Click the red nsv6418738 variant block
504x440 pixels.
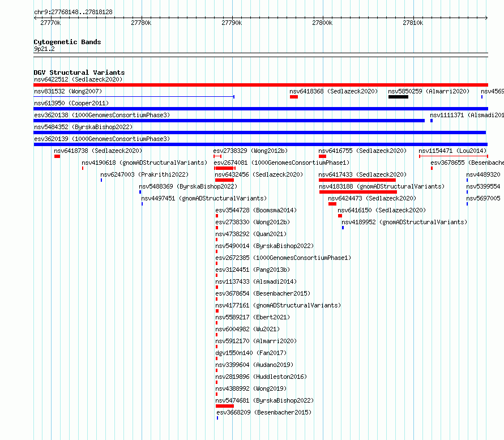57,156
